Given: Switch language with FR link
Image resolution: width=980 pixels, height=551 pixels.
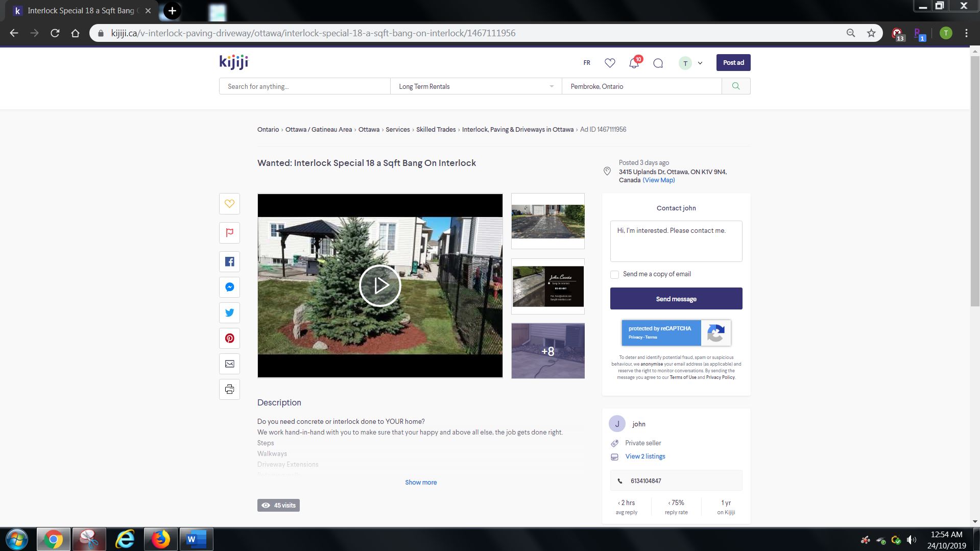Looking at the screenshot, I should pyautogui.click(x=587, y=63).
